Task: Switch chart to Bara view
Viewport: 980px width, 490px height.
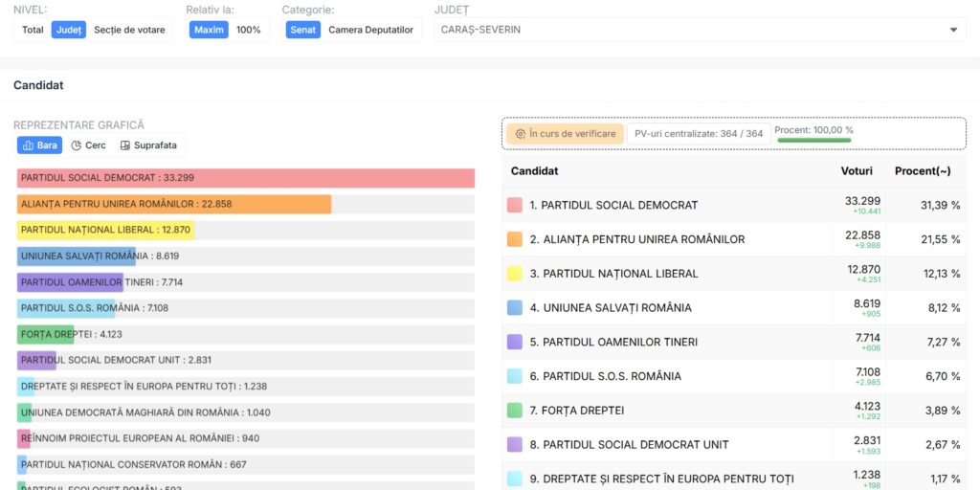Action: [x=40, y=145]
